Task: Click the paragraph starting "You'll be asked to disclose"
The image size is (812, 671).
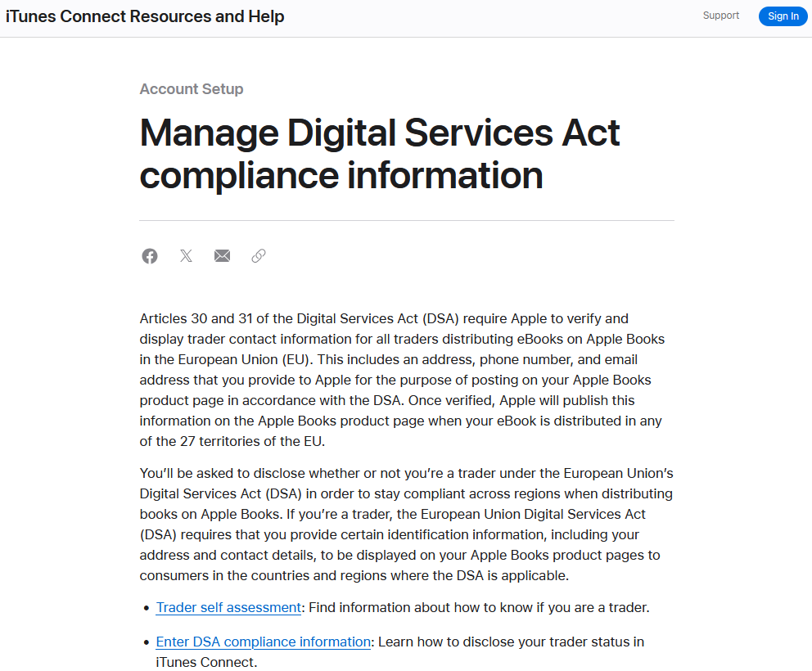Action: pyautogui.click(x=407, y=525)
